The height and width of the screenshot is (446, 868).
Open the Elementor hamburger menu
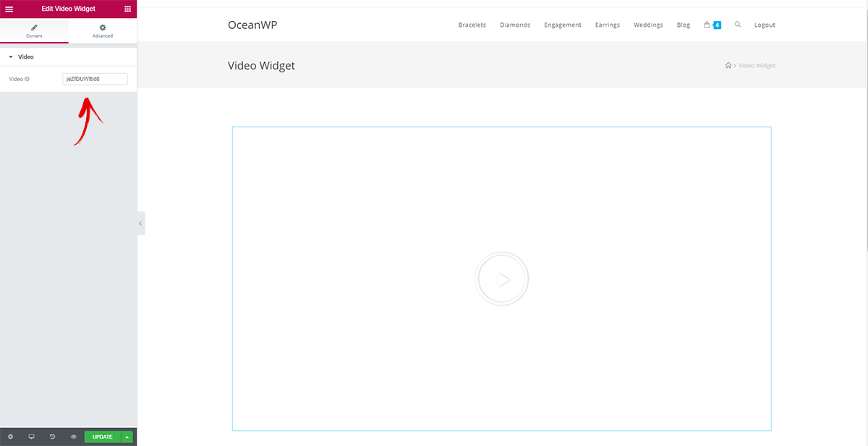click(x=9, y=9)
